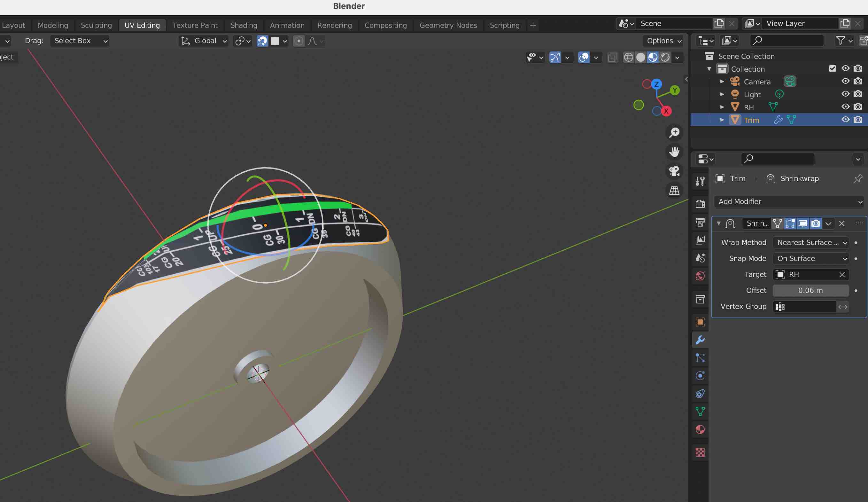The image size is (868, 502).
Task: Hide Light in viewport
Action: (x=845, y=94)
